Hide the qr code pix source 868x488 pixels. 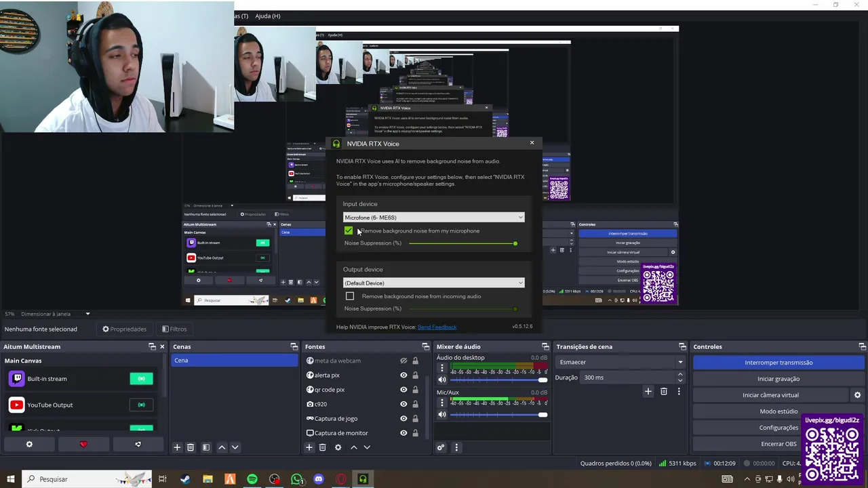pos(403,390)
